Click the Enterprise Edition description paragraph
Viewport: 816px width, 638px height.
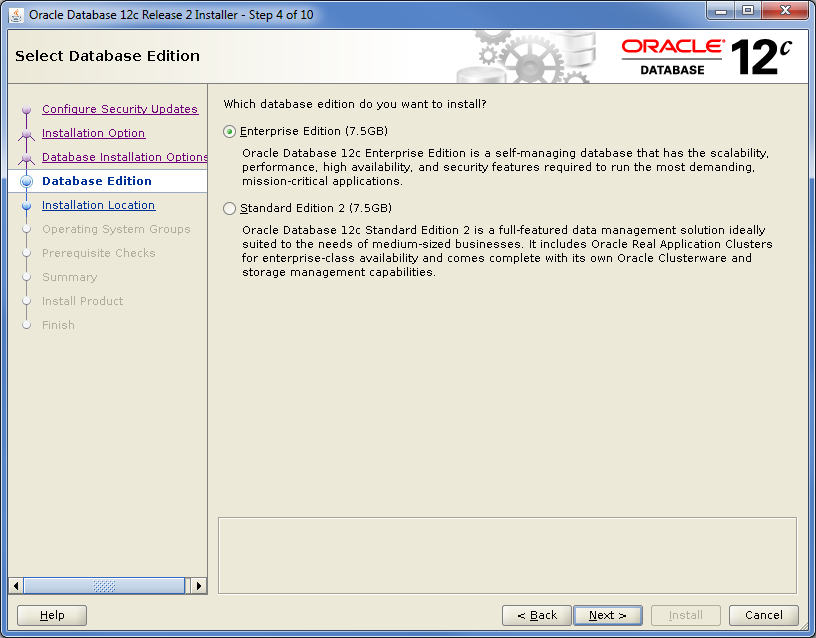(x=505, y=167)
